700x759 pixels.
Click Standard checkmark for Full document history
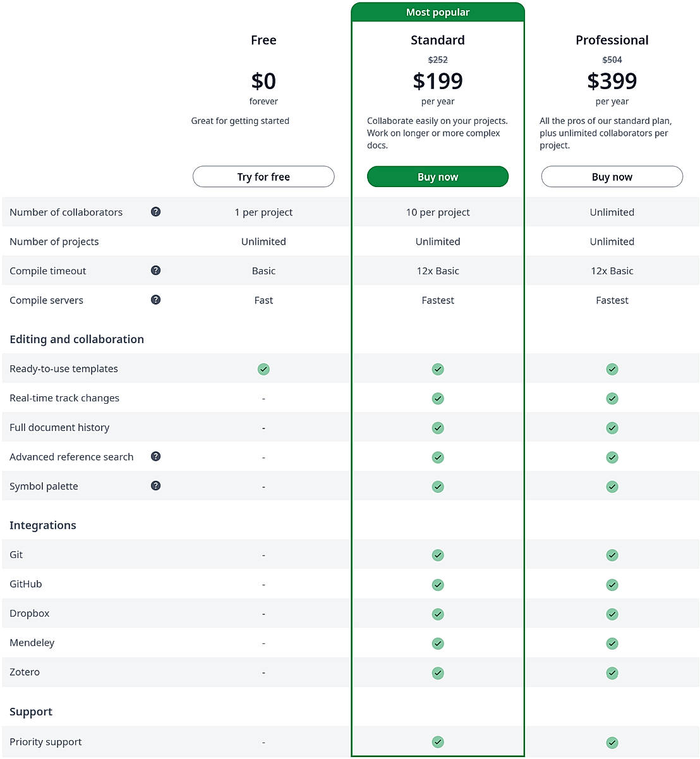pyautogui.click(x=438, y=428)
